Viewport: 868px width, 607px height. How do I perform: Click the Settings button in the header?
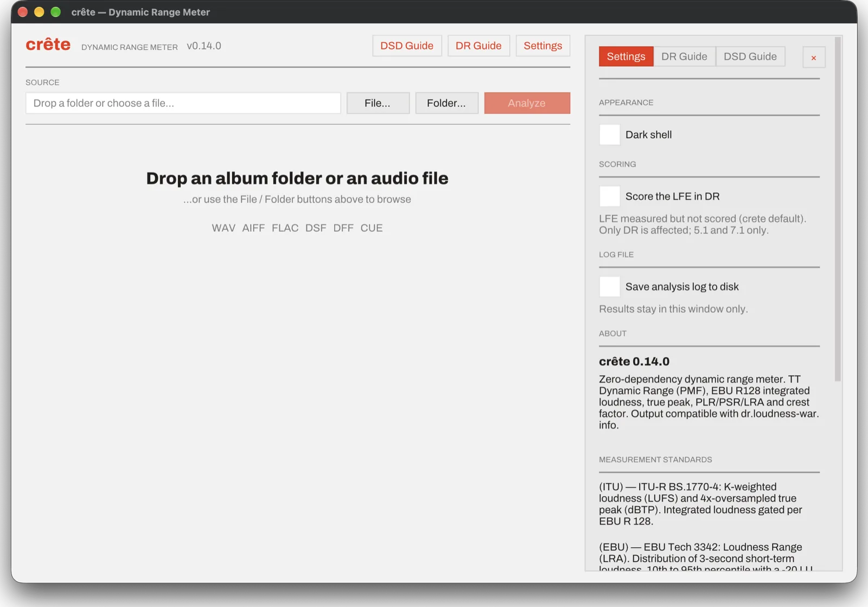(543, 46)
